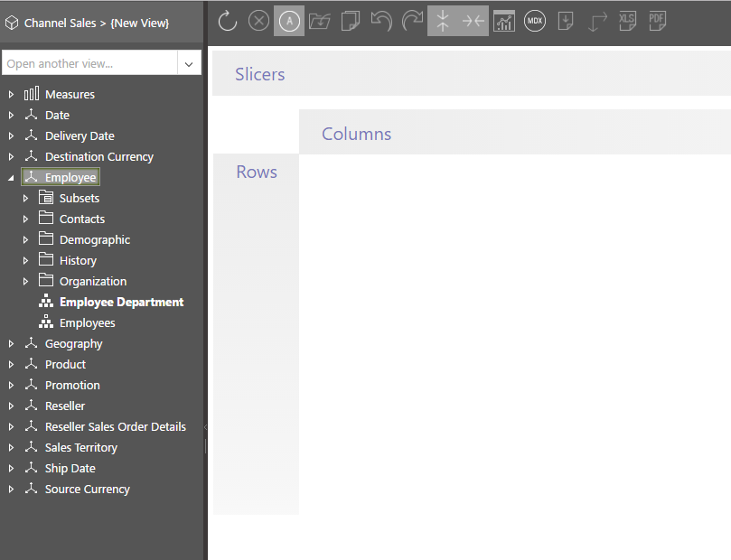The image size is (731, 560).
Task: Click the Rows drop area
Action: click(x=256, y=334)
